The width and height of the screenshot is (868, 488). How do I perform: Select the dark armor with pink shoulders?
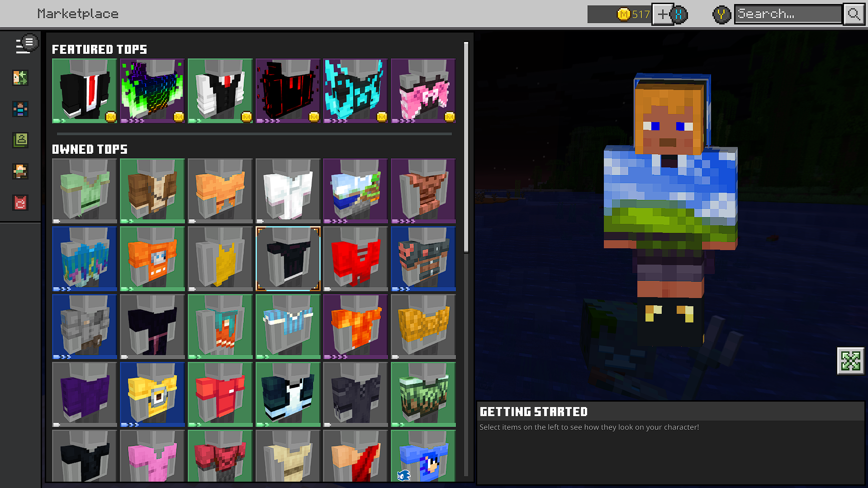point(423,259)
